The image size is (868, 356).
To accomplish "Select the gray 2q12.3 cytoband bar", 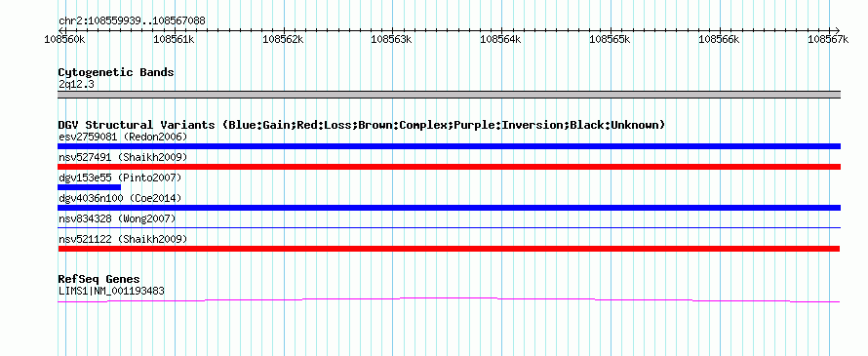I will (x=449, y=95).
